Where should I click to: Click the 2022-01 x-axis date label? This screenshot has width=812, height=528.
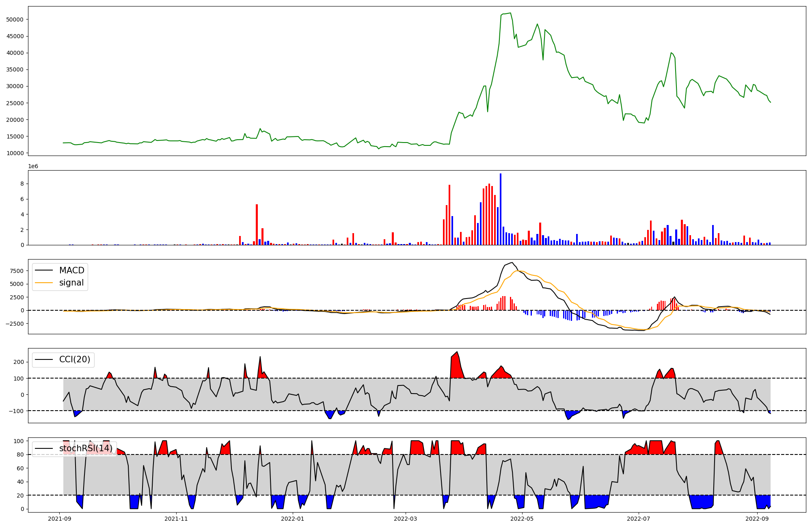pos(292,519)
